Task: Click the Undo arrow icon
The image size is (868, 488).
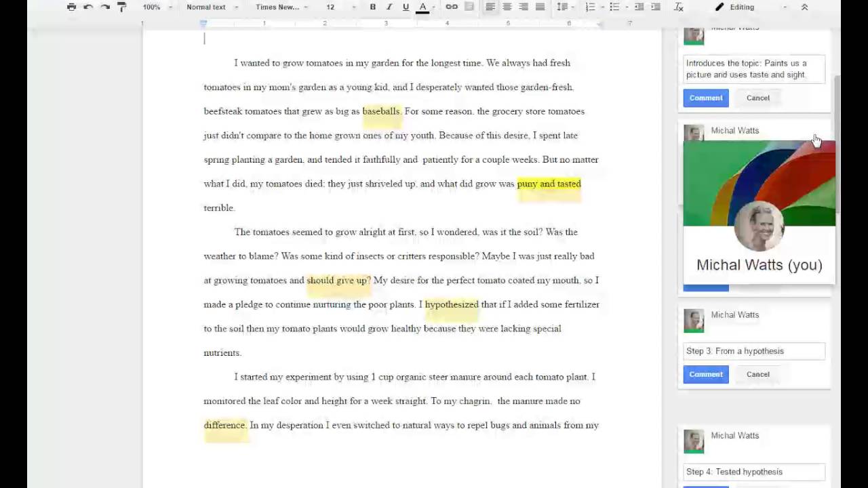Action: 88,7
